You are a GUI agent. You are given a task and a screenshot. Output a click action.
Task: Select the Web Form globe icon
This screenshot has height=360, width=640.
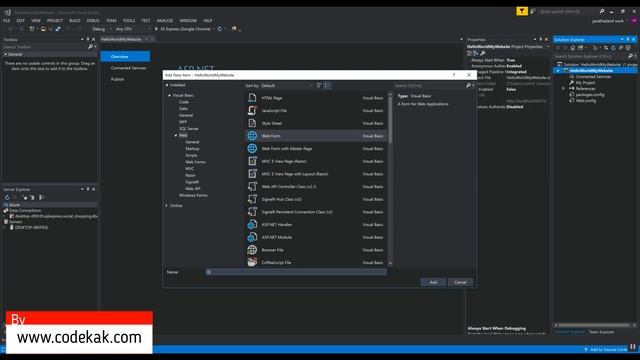coord(252,136)
